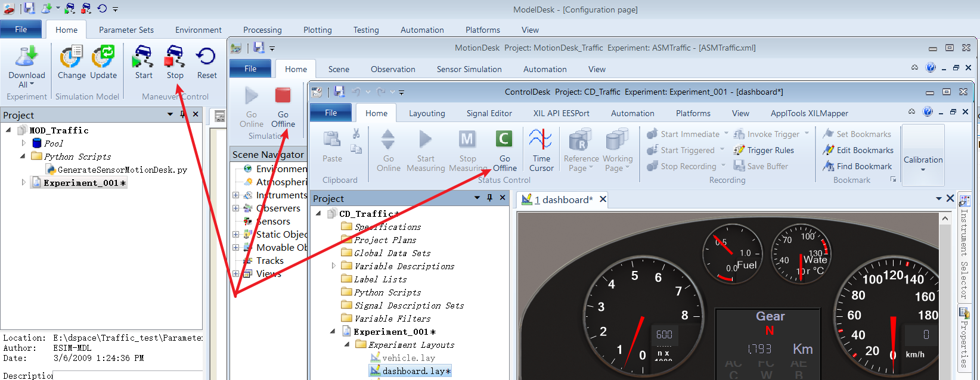Open ControlDesk help icon
The width and height of the screenshot is (980, 380).
(x=928, y=111)
